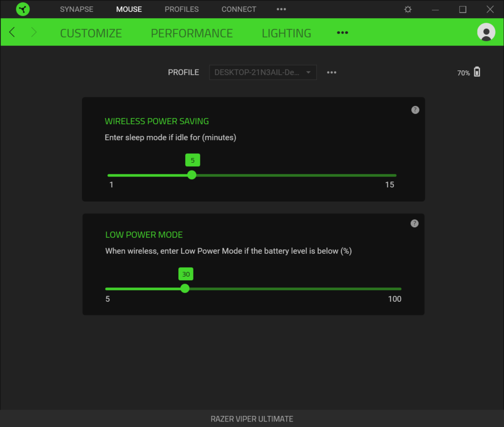504x427 pixels.
Task: Click the LOW POWER MODE heading
Action: (x=144, y=235)
